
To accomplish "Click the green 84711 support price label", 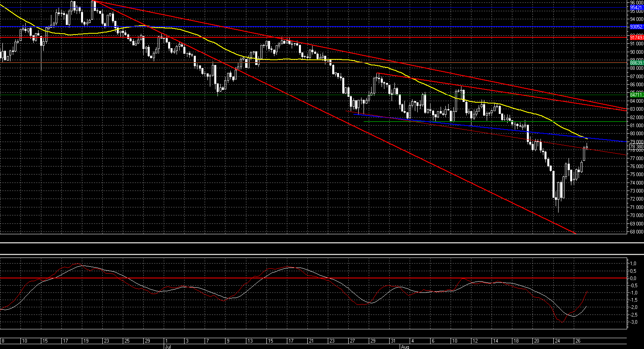I will [636, 95].
